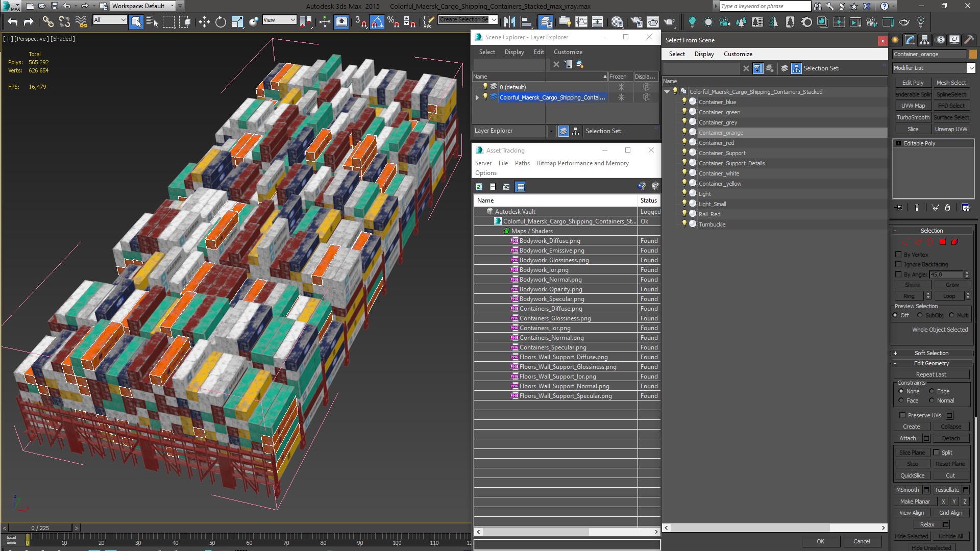Toggle visibility bulb of Container_blue
980x551 pixels.
[x=684, y=102]
